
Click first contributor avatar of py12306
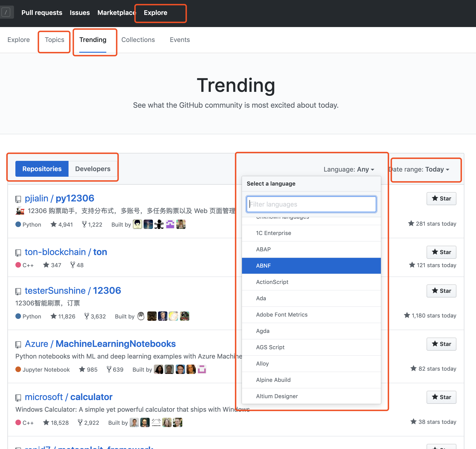click(x=138, y=224)
